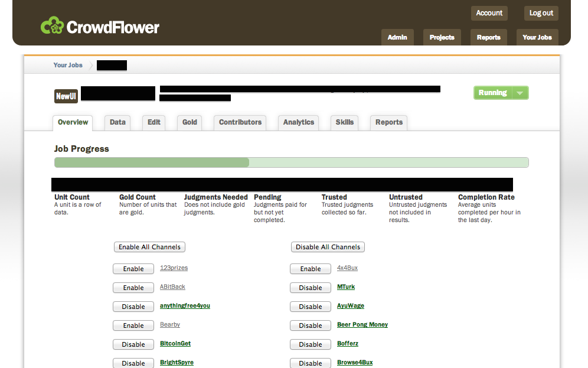Image resolution: width=588 pixels, height=368 pixels.
Task: Click the Your Jobs breadcrumb link
Action: tap(68, 66)
